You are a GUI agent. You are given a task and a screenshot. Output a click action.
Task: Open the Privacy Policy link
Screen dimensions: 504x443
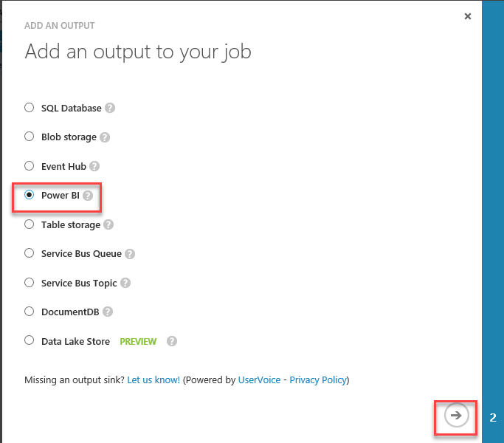(317, 380)
